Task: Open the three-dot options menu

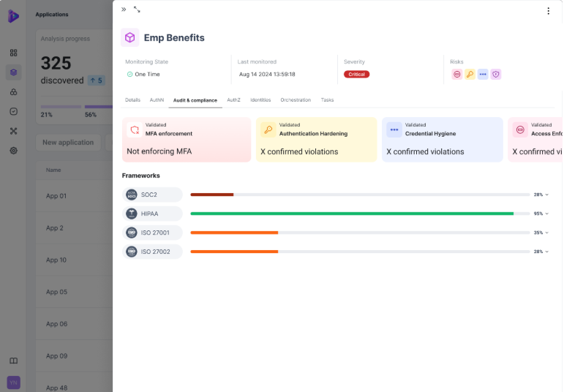Action: (548, 11)
